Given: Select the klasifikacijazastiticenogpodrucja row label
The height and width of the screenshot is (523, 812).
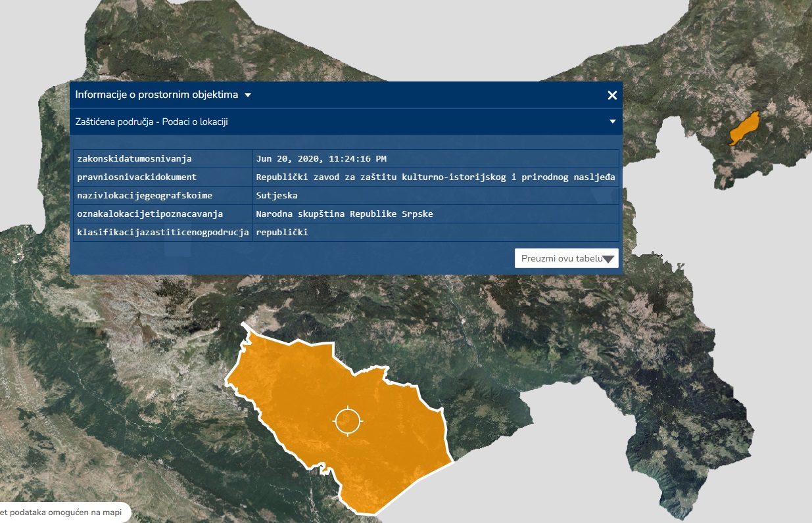Looking at the screenshot, I should click(162, 233).
